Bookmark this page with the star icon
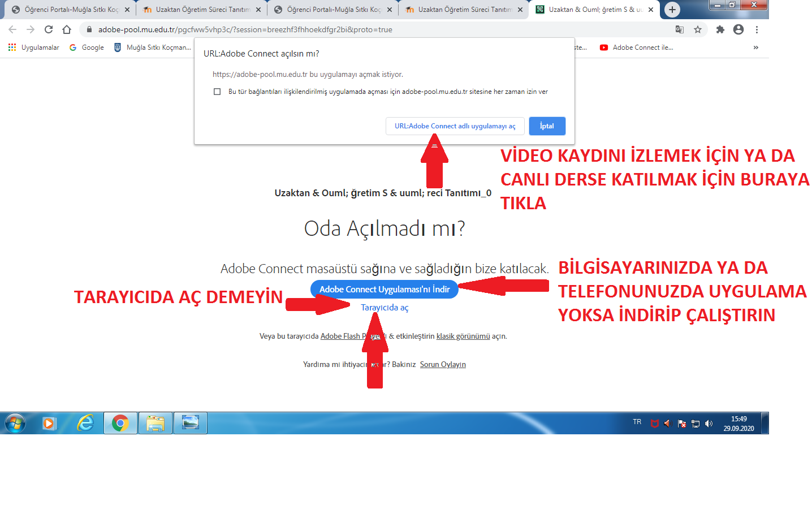The height and width of the screenshot is (518, 812). 698,29
